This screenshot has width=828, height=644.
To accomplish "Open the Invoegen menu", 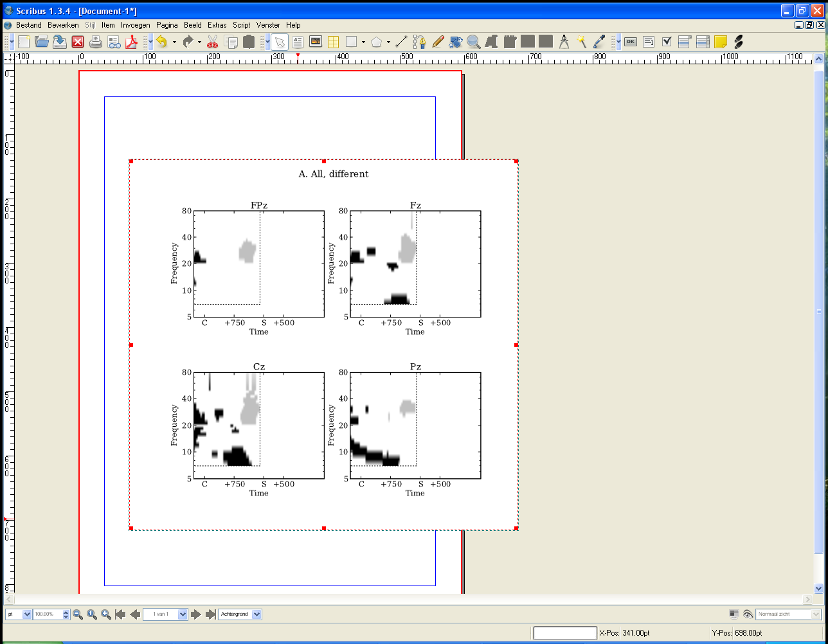I will [135, 25].
